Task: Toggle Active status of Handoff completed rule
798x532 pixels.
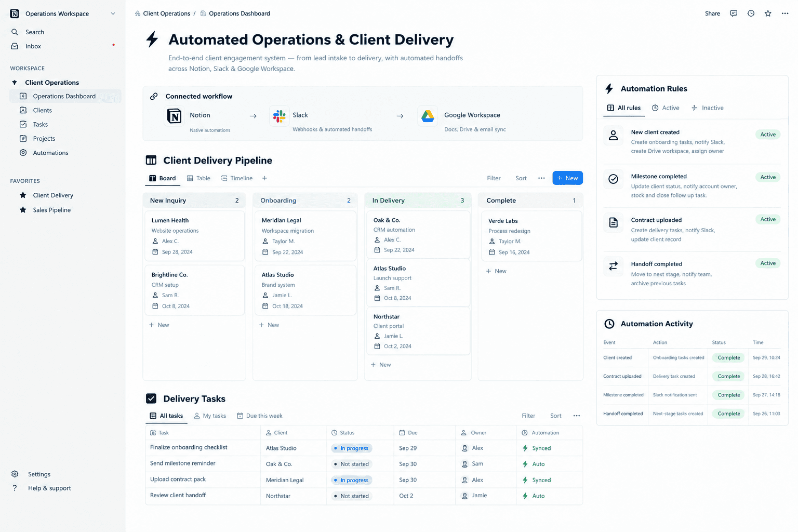Action: (768, 263)
